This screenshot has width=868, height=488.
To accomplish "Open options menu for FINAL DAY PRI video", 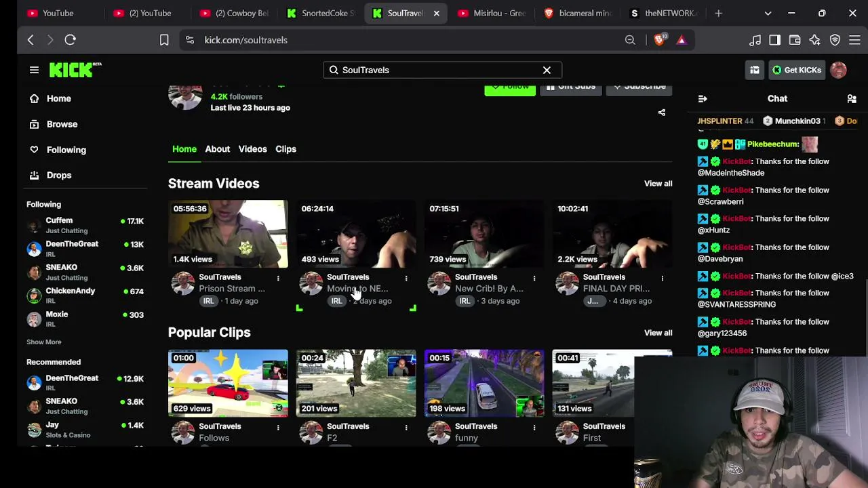I will pyautogui.click(x=663, y=278).
